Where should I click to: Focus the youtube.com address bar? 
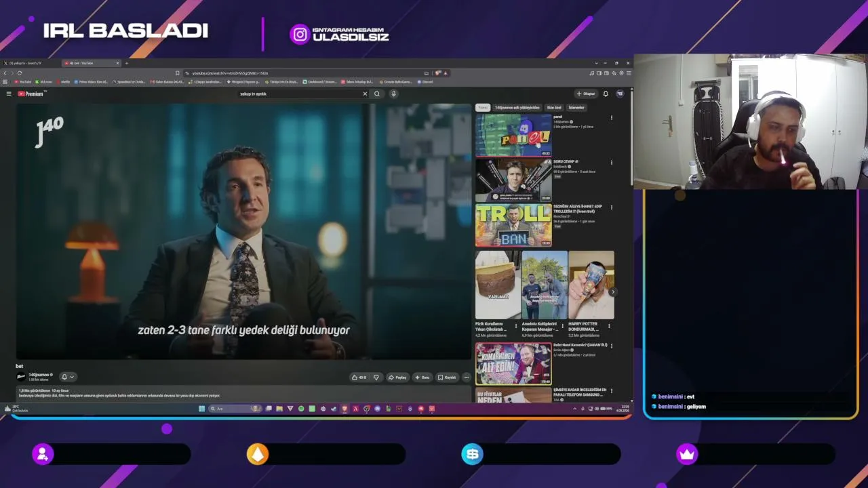(x=305, y=73)
